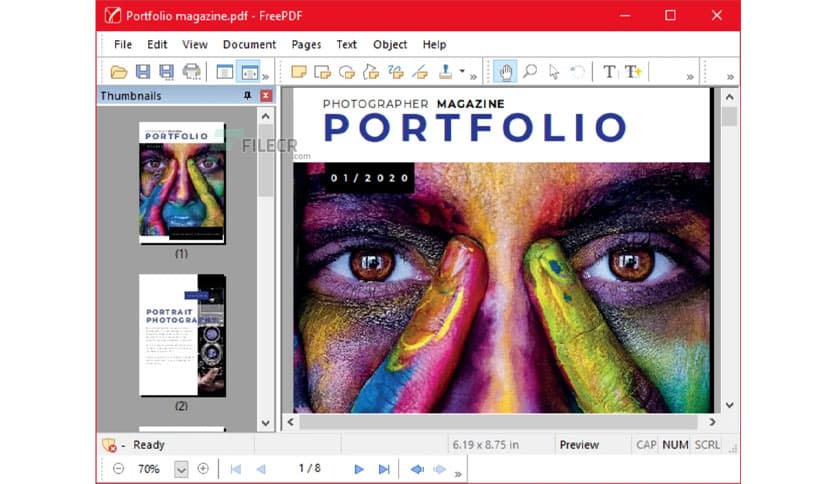
Task: Expand the stamp tool dropdown arrow
Action: 461,72
